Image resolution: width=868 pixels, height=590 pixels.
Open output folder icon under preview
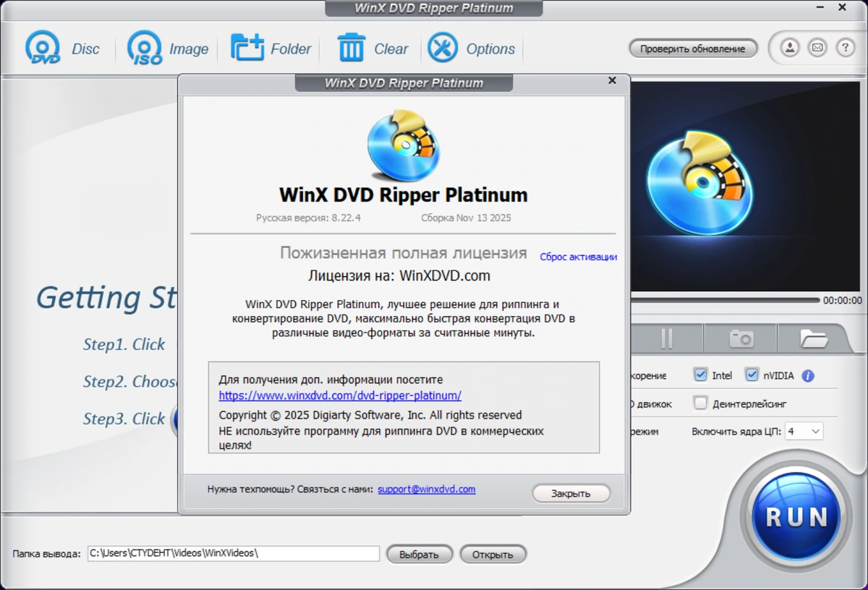tap(813, 338)
